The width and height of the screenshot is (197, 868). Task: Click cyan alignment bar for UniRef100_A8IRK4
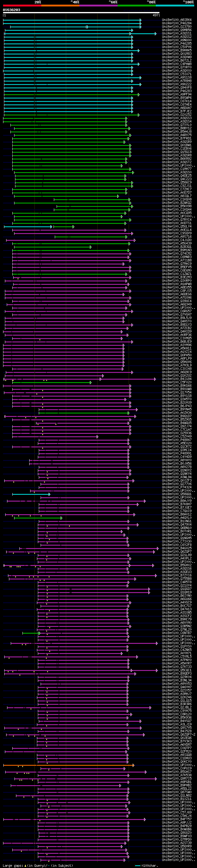coord(72,20)
